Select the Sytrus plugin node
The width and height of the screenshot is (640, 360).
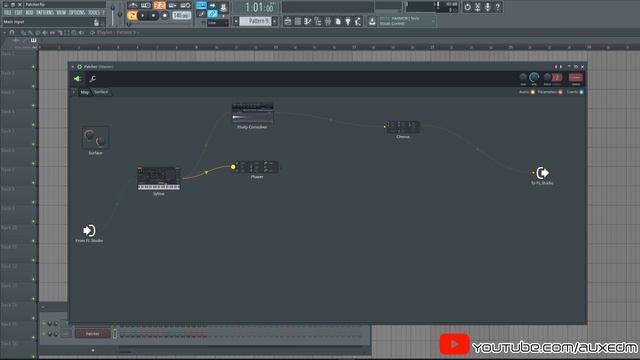tap(159, 178)
